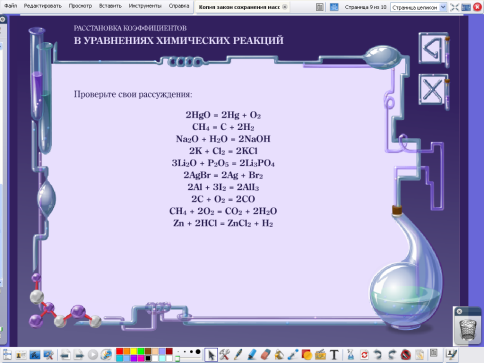Go to previous page arrow
This screenshot has width=484, height=363.
coord(65,355)
